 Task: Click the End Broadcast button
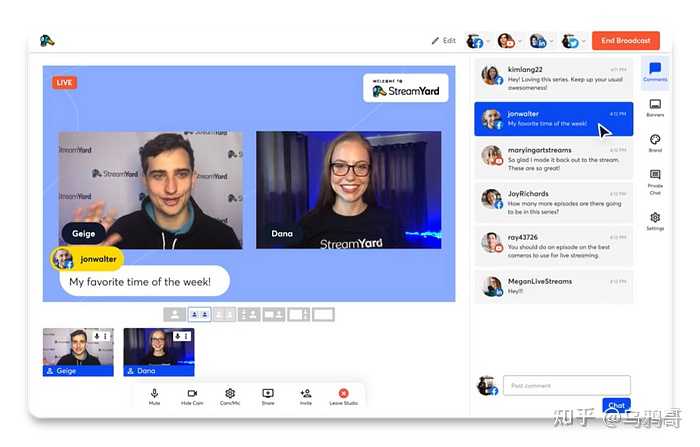[x=625, y=41]
